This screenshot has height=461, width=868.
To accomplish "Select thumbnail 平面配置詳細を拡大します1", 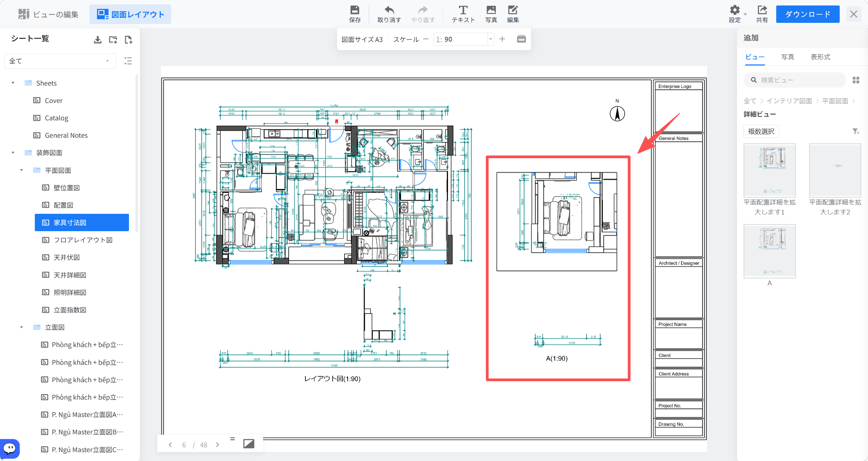I will coord(770,170).
